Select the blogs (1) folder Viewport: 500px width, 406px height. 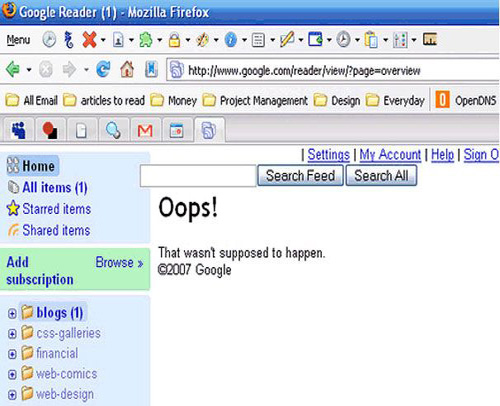pyautogui.click(x=53, y=313)
